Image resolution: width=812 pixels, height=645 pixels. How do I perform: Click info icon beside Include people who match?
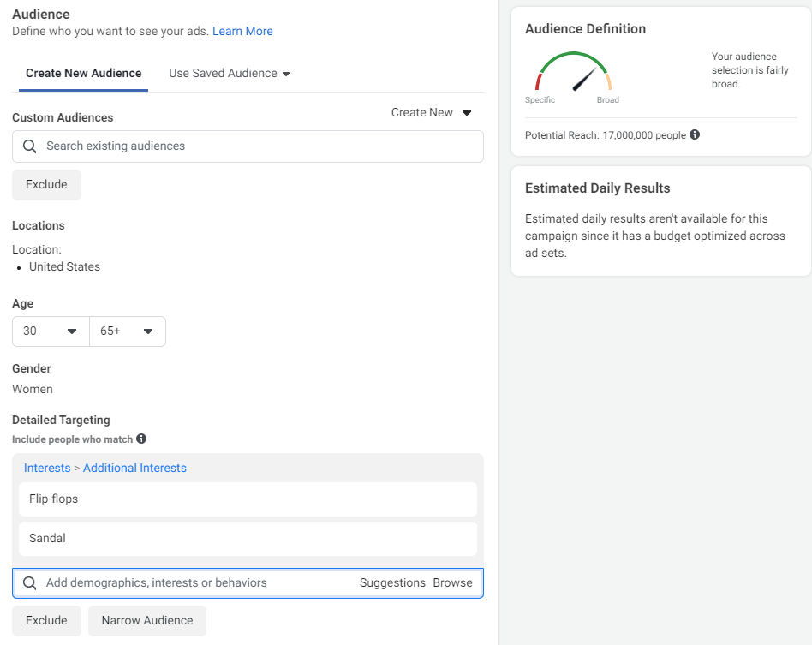click(141, 439)
